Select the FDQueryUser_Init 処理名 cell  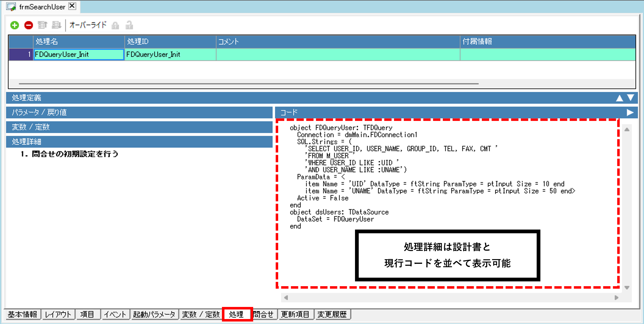[x=79, y=55]
